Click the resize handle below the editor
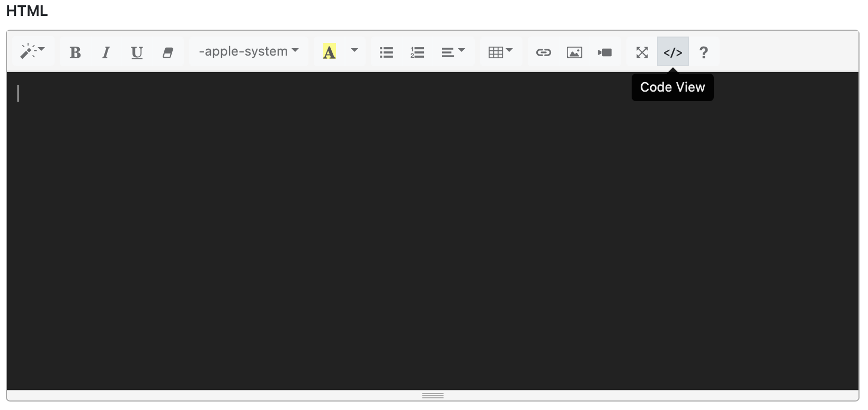 [x=433, y=396]
